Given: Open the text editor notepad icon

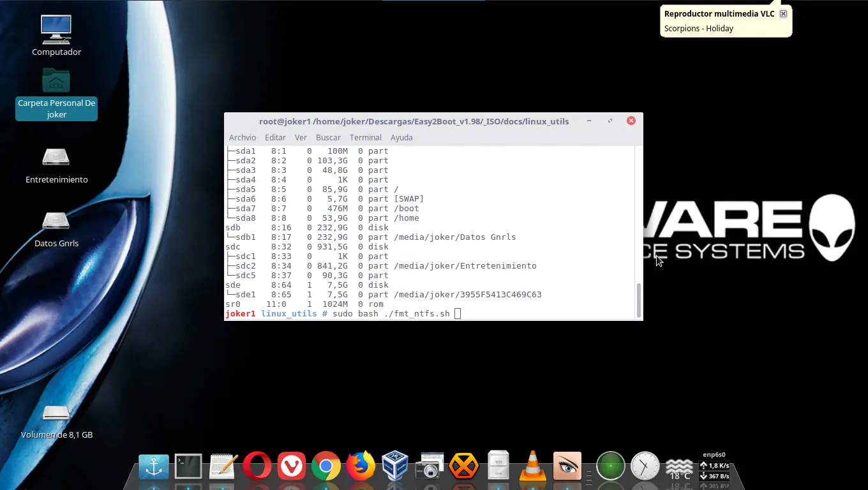Looking at the screenshot, I should tap(223, 467).
